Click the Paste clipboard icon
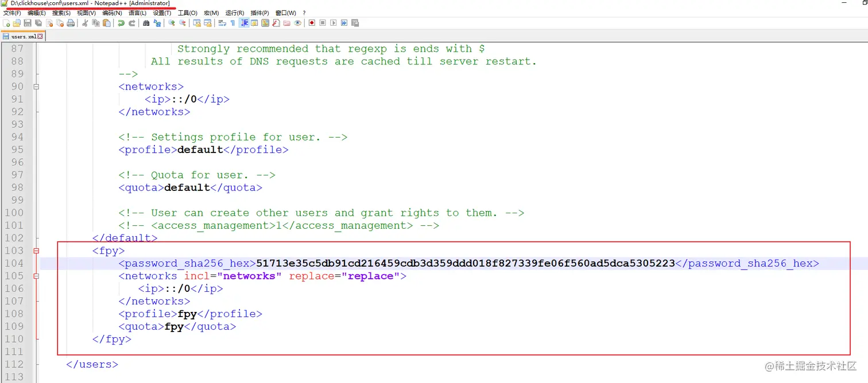The width and height of the screenshot is (868, 383). [x=106, y=23]
